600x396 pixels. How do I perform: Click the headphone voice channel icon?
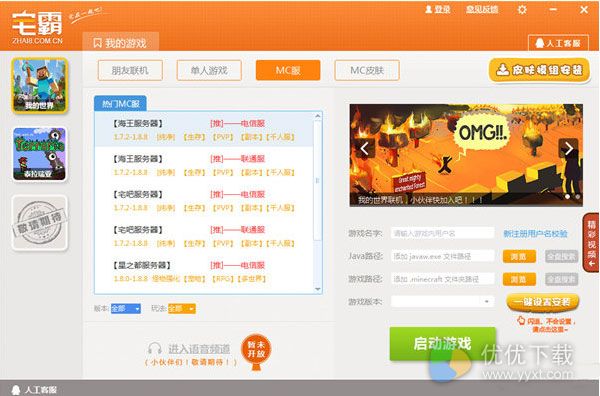point(155,349)
